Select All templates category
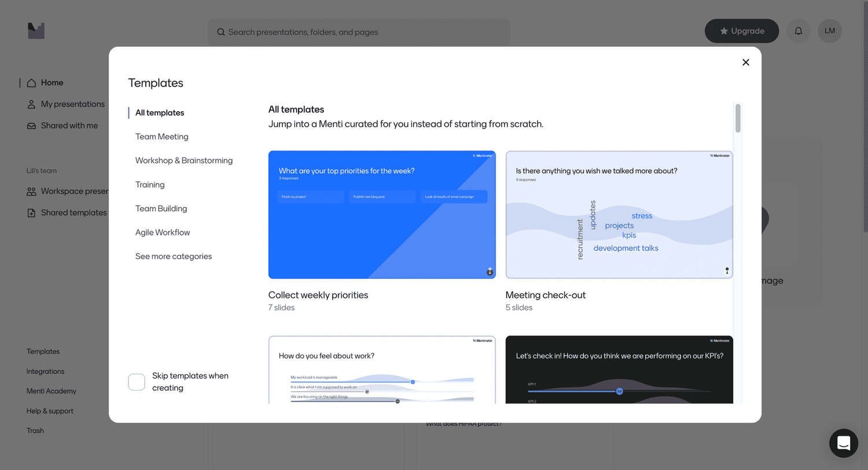The height and width of the screenshot is (470, 868). 160,113
